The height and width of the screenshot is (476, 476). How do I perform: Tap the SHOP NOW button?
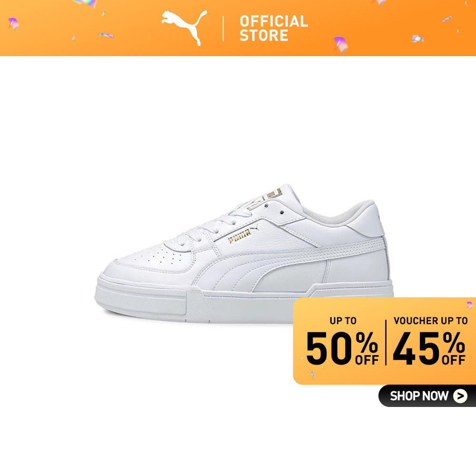coord(427,396)
